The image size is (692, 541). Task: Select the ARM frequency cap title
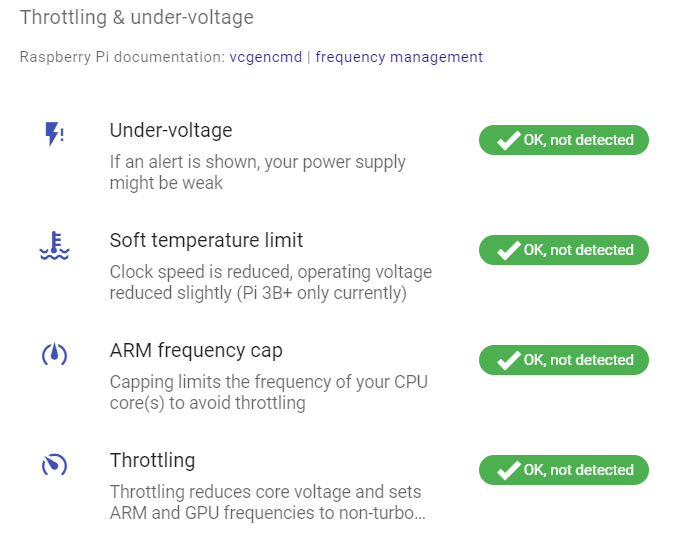tap(196, 351)
